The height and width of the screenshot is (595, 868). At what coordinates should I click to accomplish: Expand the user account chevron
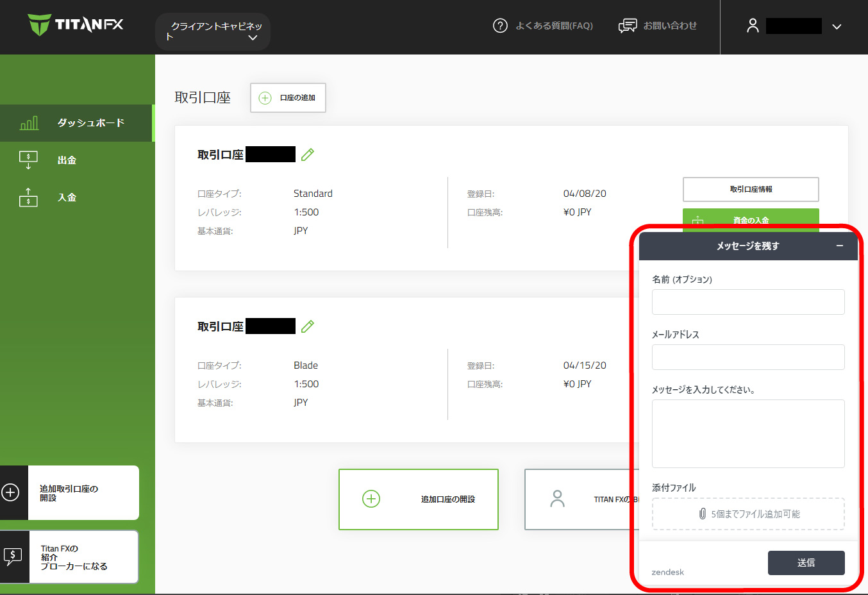837,27
